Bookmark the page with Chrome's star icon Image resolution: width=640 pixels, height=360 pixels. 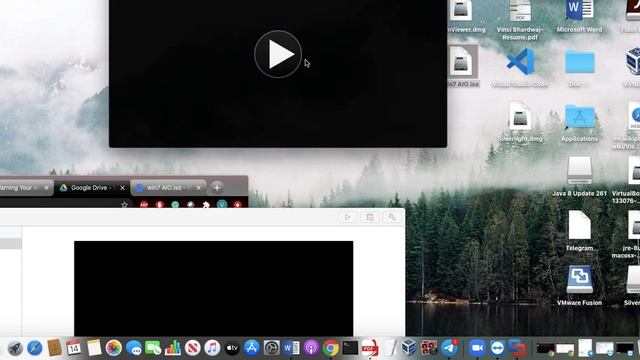125,204
